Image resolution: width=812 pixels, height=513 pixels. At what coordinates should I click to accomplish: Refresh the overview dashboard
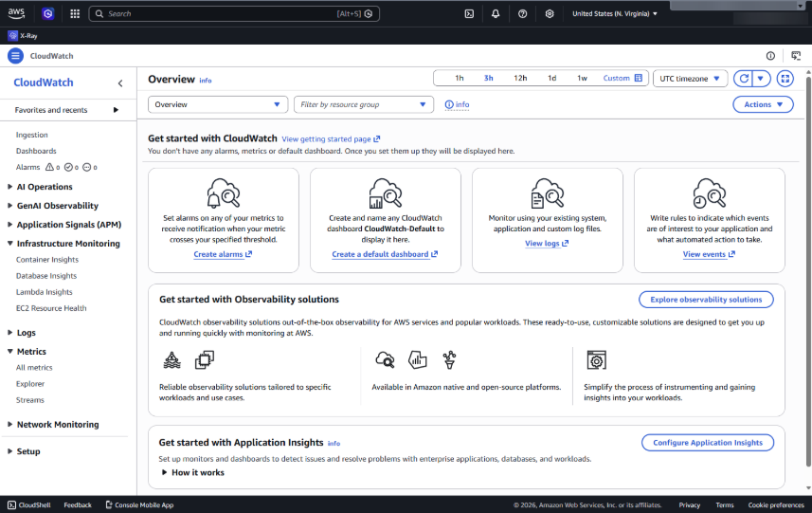click(x=744, y=79)
